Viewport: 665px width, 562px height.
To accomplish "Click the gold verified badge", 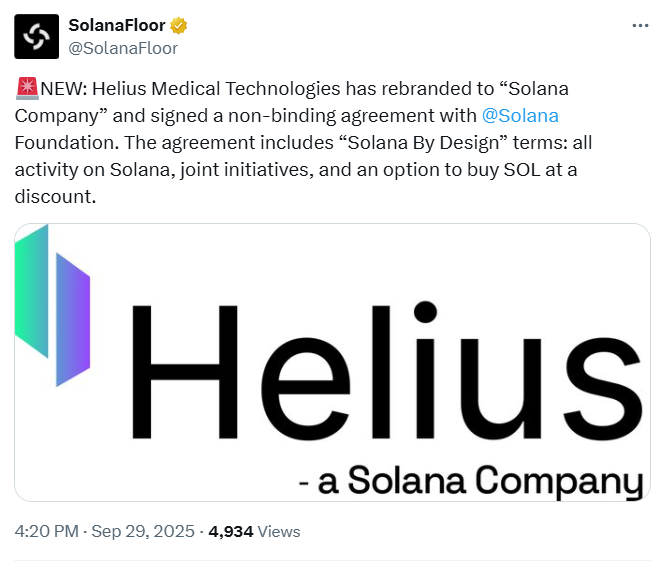I will click(x=178, y=26).
